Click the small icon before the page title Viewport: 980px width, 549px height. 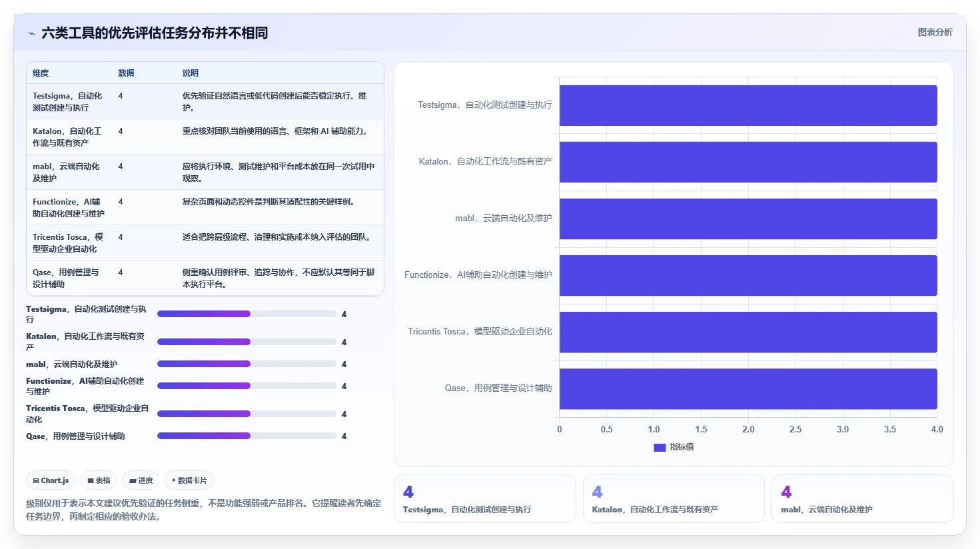click(x=31, y=33)
